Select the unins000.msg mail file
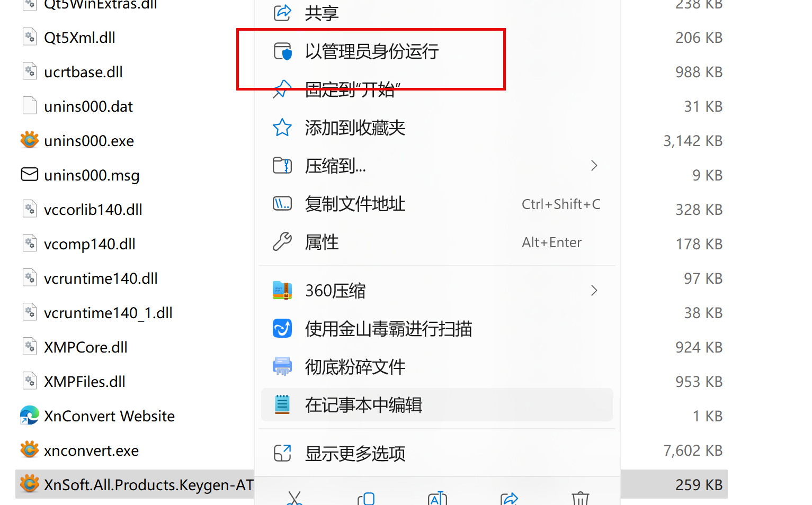 92,175
